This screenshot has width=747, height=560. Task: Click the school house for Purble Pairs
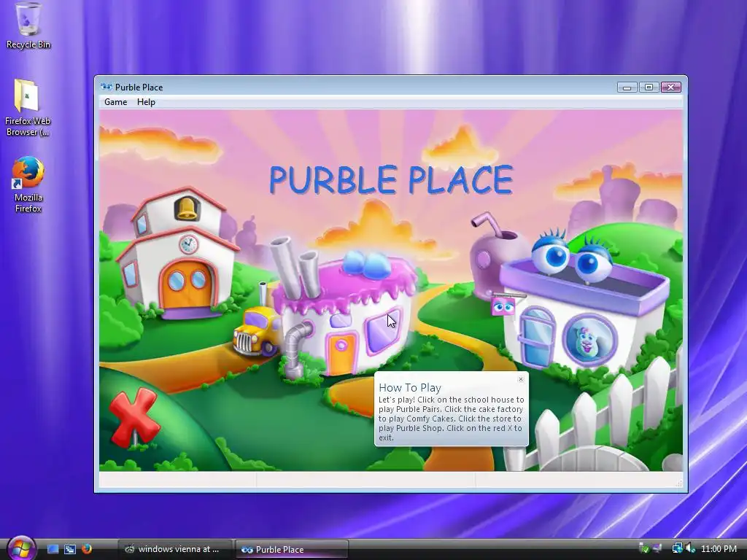click(179, 253)
